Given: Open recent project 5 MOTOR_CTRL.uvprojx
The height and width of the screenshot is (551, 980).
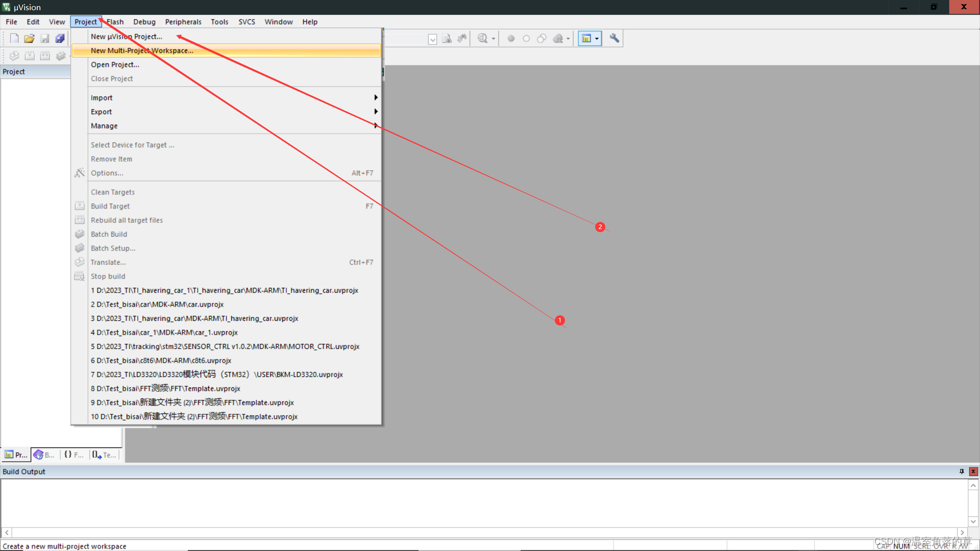Looking at the screenshot, I should coord(227,346).
